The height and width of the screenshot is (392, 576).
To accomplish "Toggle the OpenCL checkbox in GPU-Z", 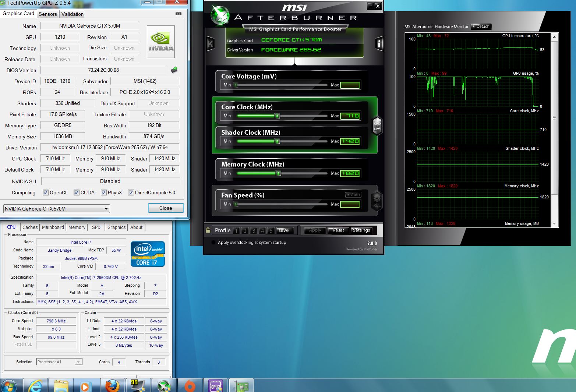I will pyautogui.click(x=46, y=193).
